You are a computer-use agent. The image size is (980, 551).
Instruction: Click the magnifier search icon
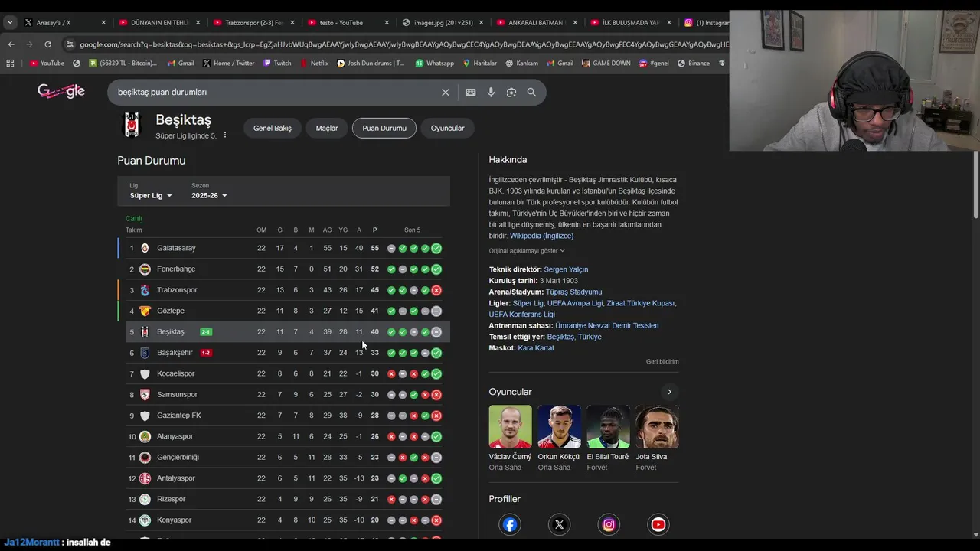[x=531, y=92]
